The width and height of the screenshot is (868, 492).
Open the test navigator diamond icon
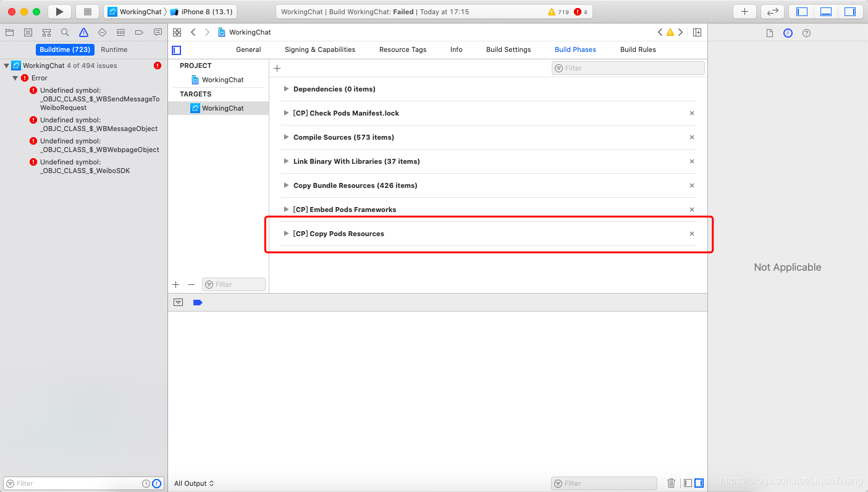pos(102,32)
